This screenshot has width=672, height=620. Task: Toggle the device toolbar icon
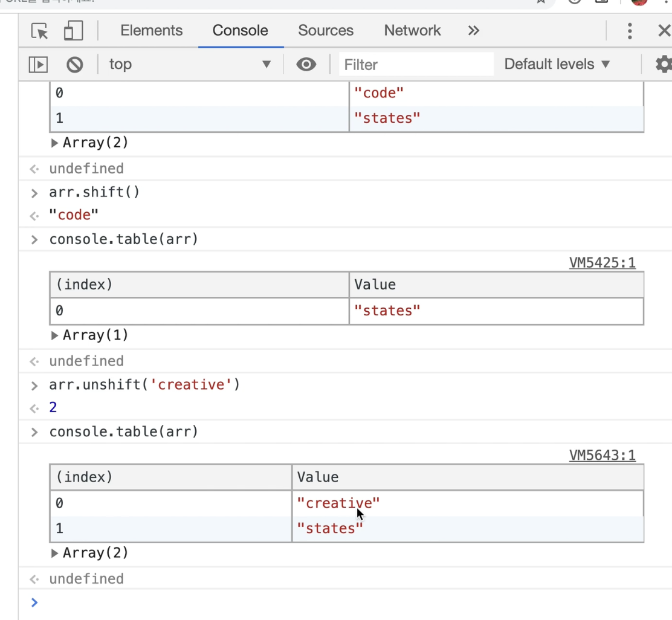73,31
